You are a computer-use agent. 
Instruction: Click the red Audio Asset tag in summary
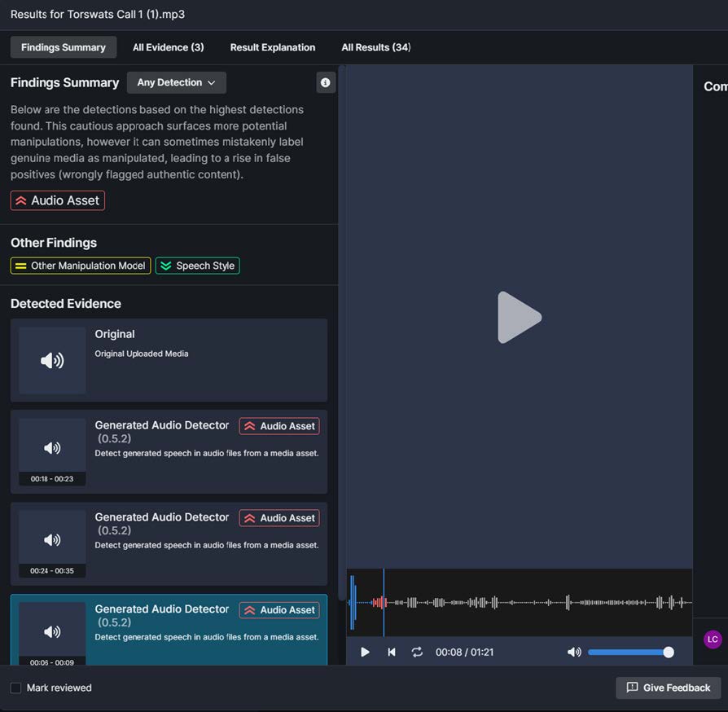pos(58,200)
